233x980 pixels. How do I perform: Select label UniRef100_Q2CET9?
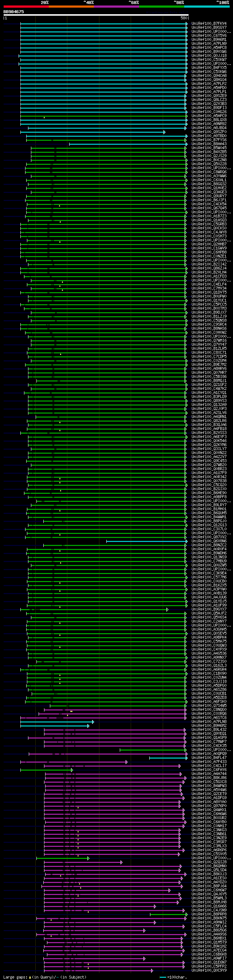point(209,794)
